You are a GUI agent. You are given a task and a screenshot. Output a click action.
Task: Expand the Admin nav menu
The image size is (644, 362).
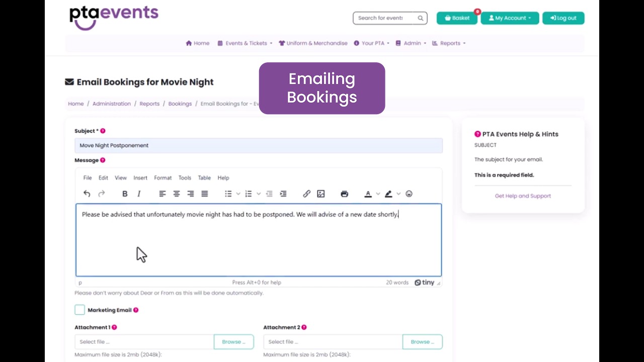pos(411,43)
